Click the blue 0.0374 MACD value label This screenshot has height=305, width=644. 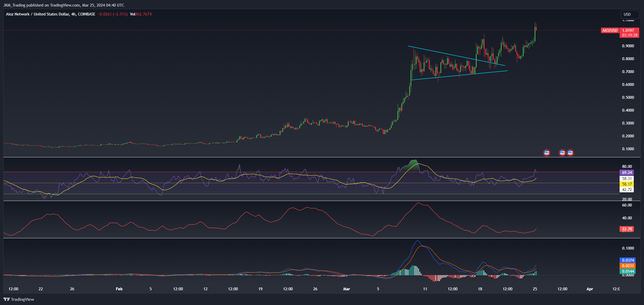pos(628,260)
